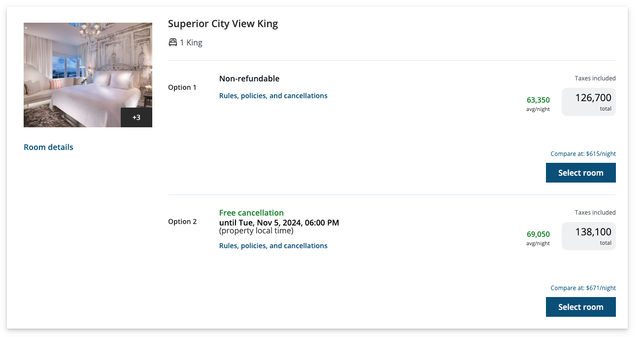This screenshot has height=337, width=644.
Task: Click the 69,050 avg/night price
Action: click(x=538, y=234)
